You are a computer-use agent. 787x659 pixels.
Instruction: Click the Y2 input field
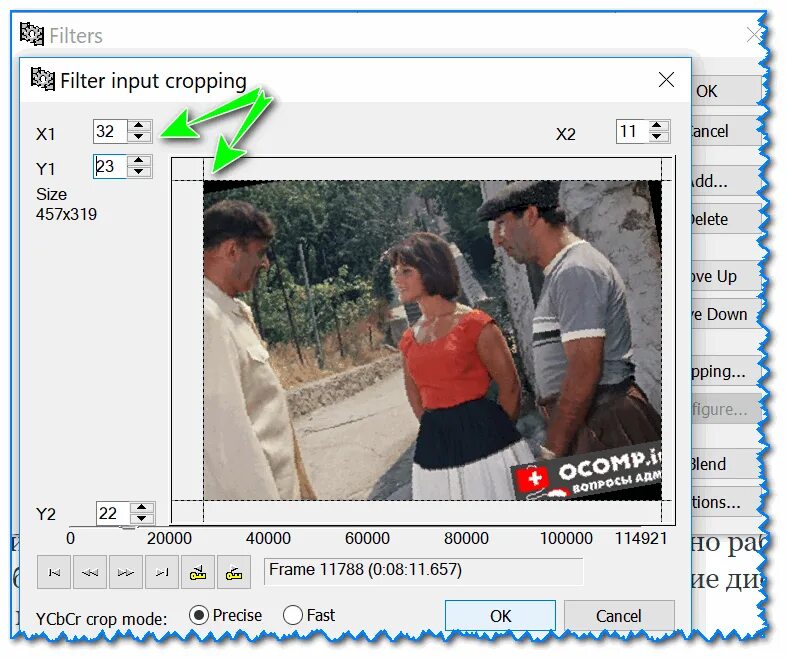pyautogui.click(x=113, y=513)
